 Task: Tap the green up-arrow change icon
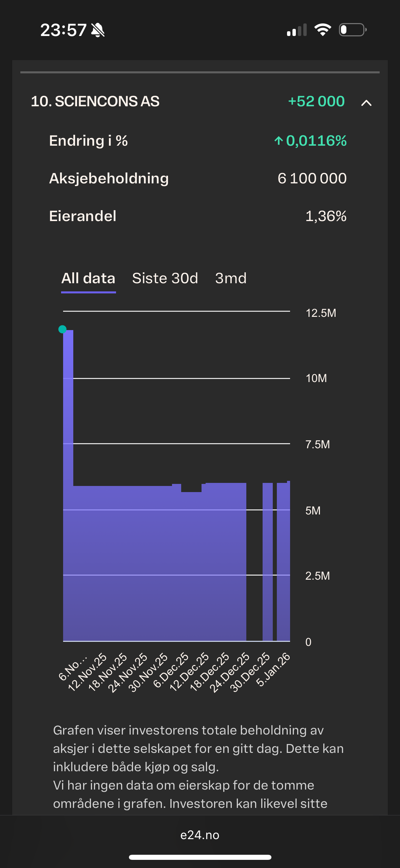click(279, 141)
